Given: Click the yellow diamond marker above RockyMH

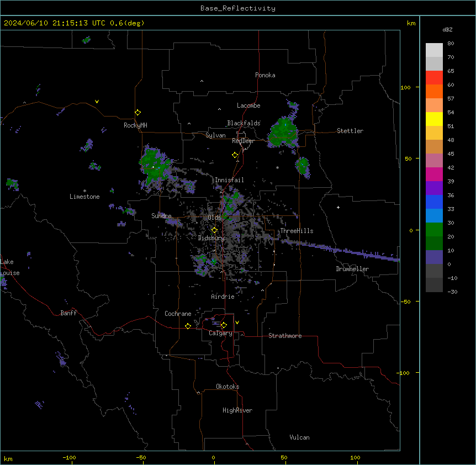Looking at the screenshot, I should click(x=137, y=113).
